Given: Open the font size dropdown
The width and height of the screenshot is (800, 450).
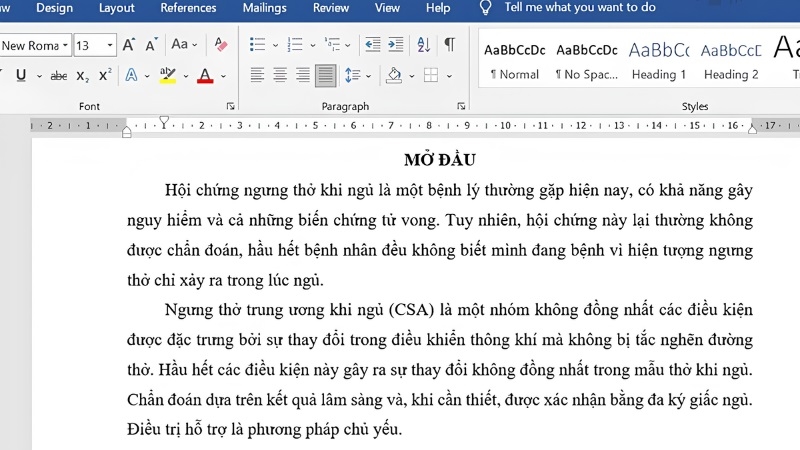Looking at the screenshot, I should (110, 45).
